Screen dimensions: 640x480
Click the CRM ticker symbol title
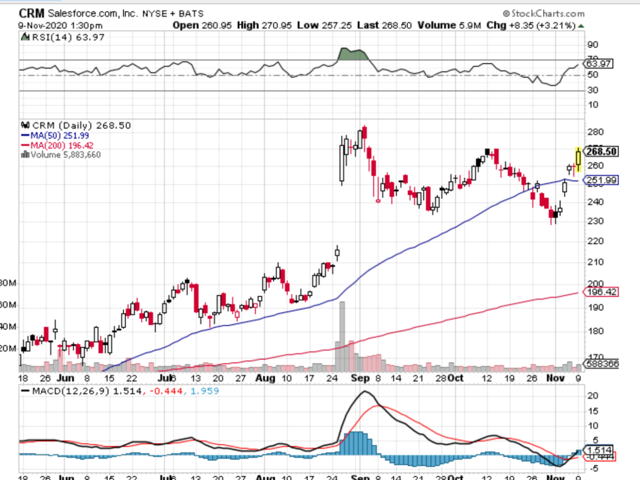point(31,13)
